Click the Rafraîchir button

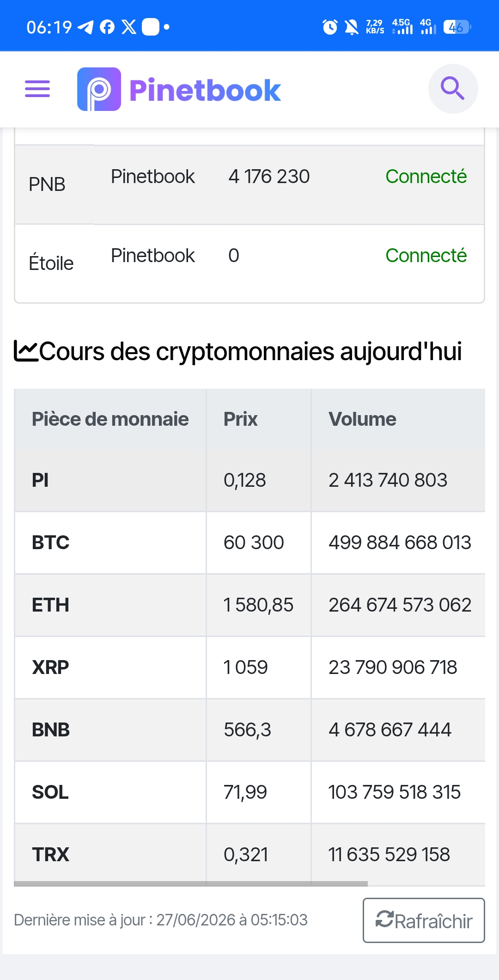coord(424,920)
